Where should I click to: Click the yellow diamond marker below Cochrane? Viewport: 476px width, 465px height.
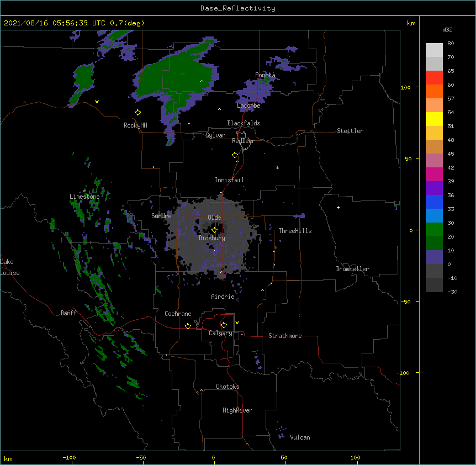click(188, 326)
